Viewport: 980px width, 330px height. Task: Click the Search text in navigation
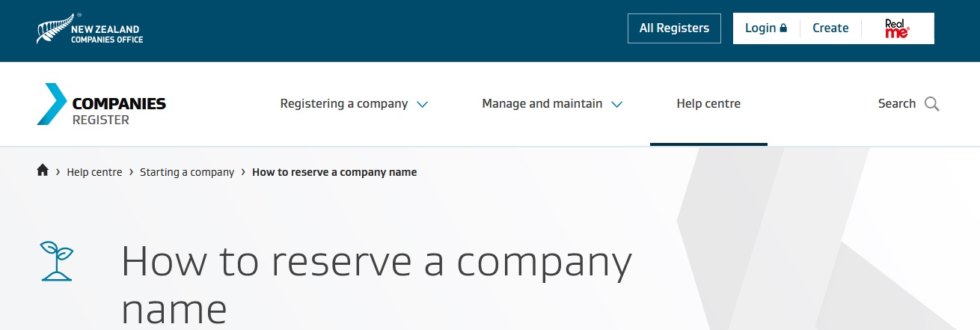click(896, 104)
